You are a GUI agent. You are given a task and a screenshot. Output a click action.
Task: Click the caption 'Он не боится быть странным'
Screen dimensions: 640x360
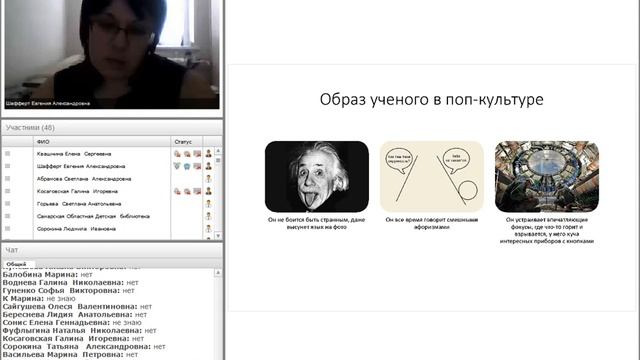[317, 223]
